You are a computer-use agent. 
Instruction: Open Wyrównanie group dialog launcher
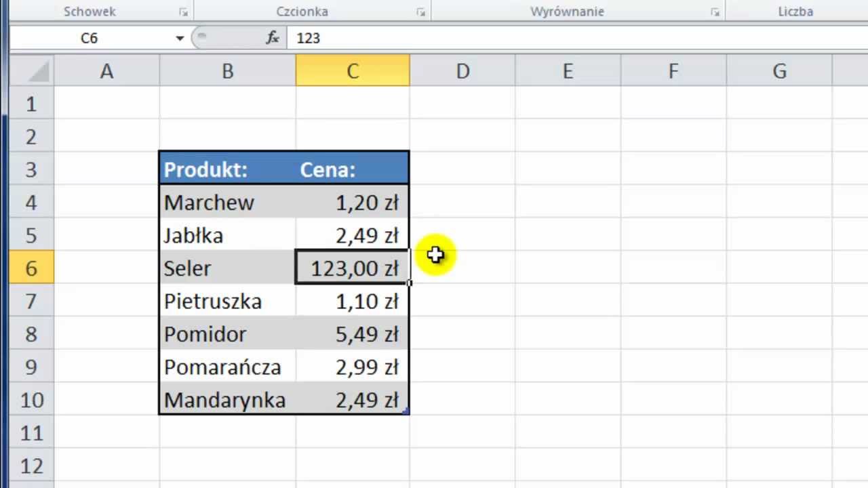(715, 12)
